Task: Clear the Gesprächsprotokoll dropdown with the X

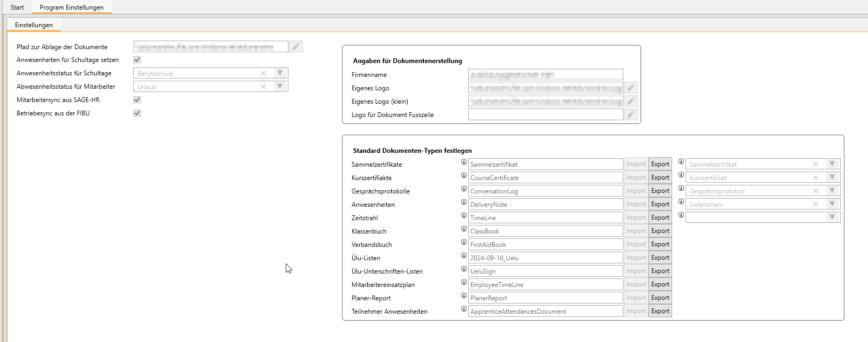Action: point(816,191)
